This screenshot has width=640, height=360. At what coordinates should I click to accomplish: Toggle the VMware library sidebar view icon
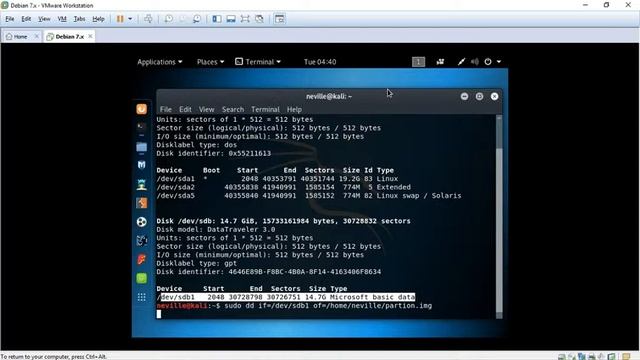tap(217, 19)
